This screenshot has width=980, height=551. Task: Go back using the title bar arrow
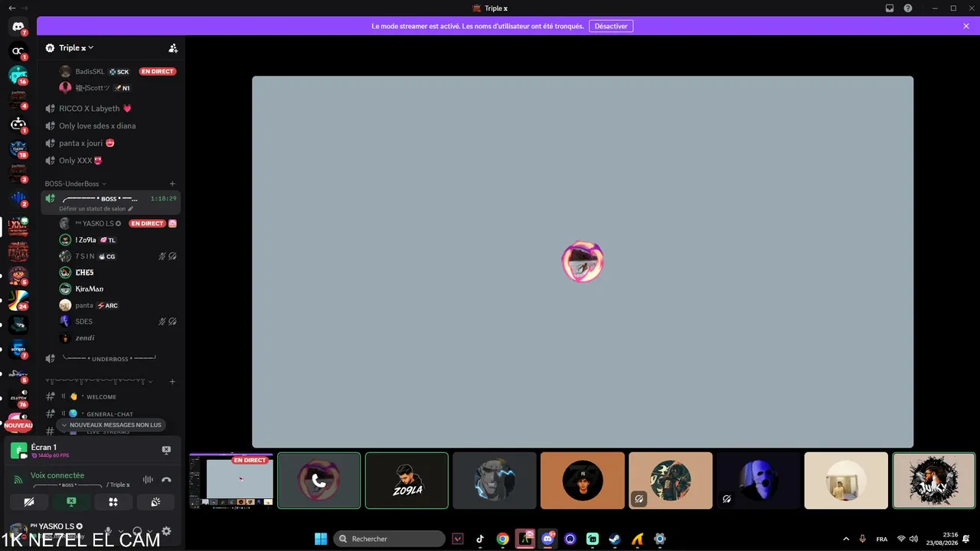(12, 8)
